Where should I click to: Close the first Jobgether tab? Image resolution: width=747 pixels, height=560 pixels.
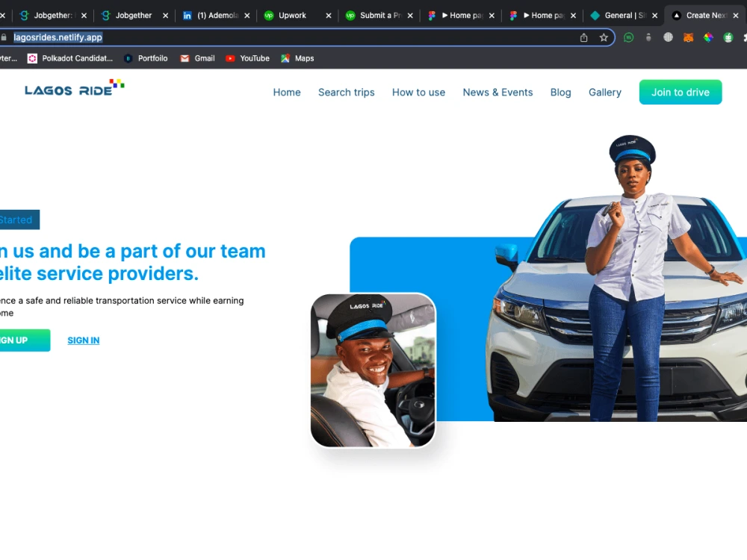pyautogui.click(x=84, y=16)
